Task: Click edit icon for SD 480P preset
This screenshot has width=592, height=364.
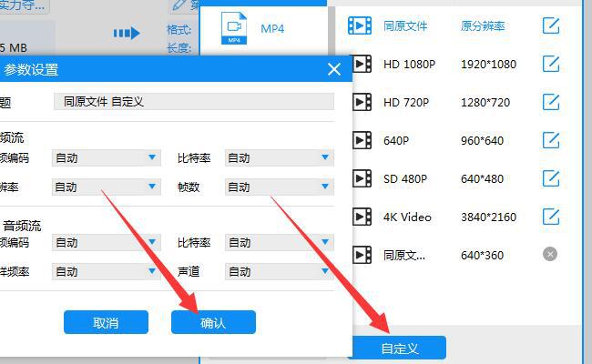Action: coord(551,178)
